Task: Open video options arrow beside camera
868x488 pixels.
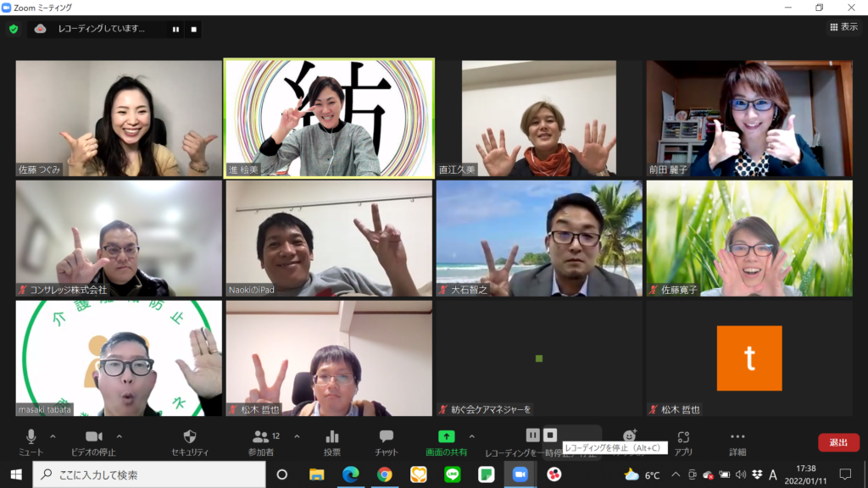Action: pos(119,436)
